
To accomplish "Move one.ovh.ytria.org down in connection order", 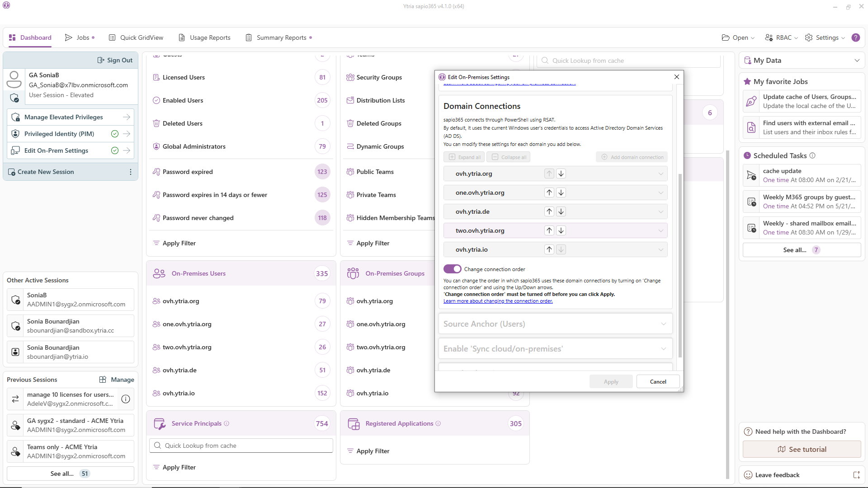I will click(561, 192).
